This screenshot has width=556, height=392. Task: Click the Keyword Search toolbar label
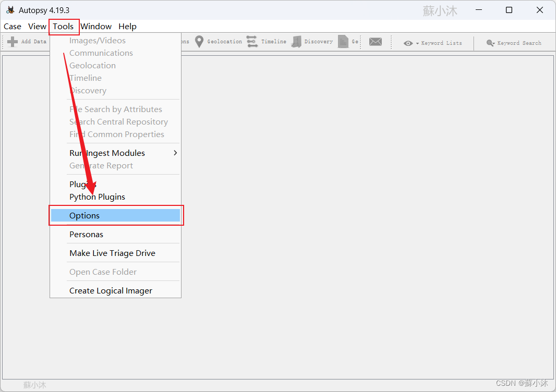click(x=519, y=43)
